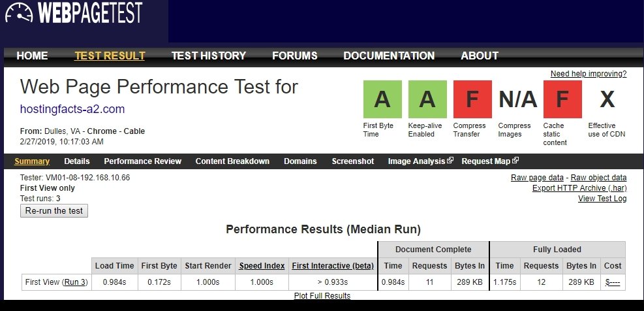Image resolution: width=644 pixels, height=311 pixels.
Task: Open the Raw object data link
Action: [x=599, y=178]
